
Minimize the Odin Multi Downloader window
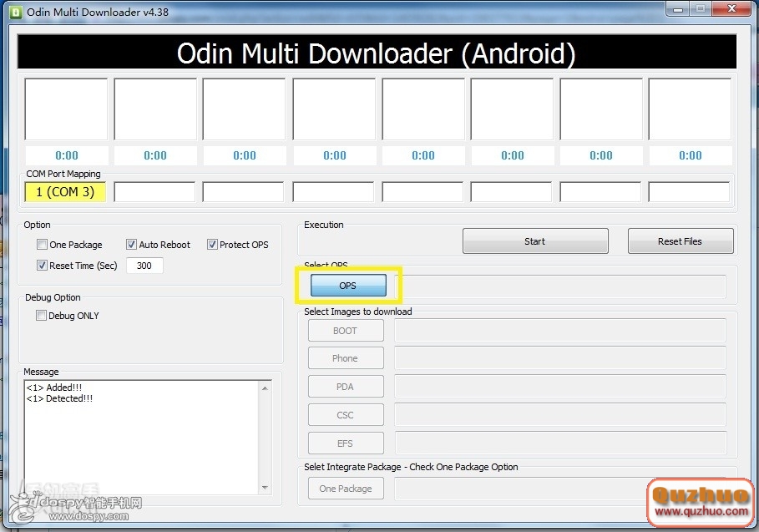click(x=678, y=8)
